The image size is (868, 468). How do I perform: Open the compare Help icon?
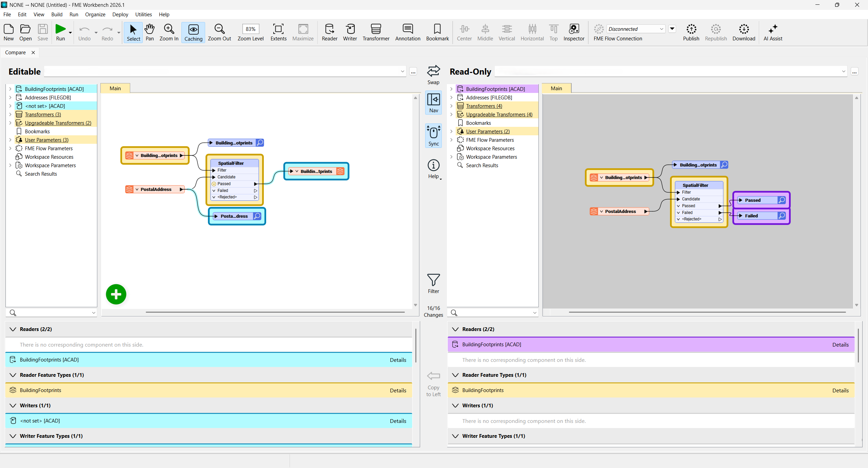tap(433, 169)
